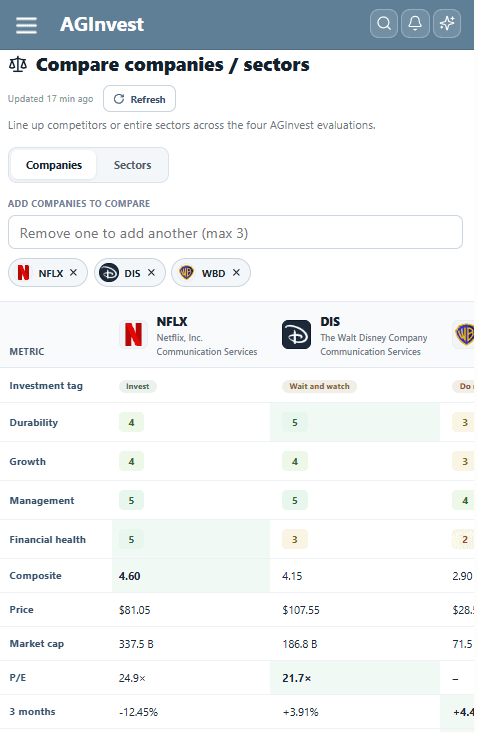This screenshot has height=732, width=477.
Task: Switch to the Sectors tab
Action: (x=133, y=165)
